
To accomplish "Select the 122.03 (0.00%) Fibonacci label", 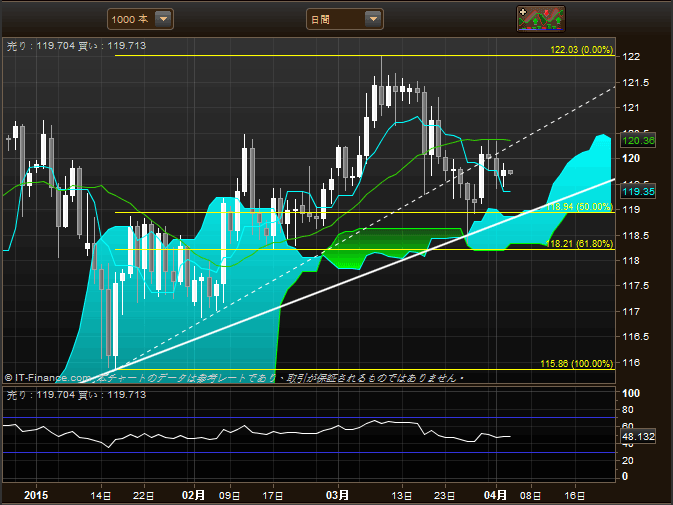I will click(582, 50).
